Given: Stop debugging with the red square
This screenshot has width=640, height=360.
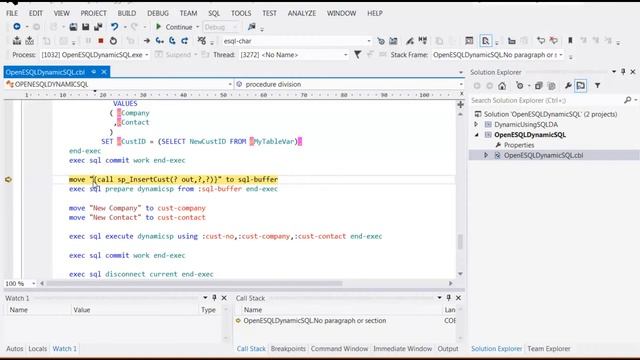Looking at the screenshot, I should (x=100, y=41).
